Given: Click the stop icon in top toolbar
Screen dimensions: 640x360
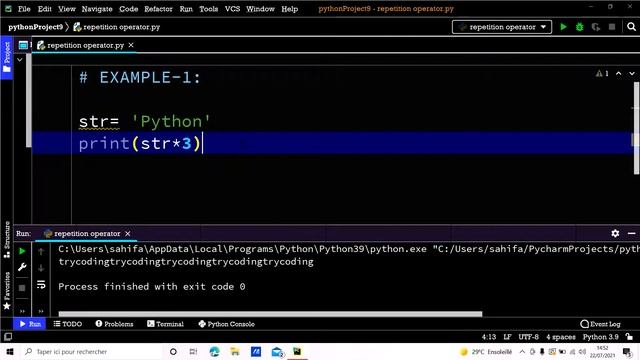Looking at the screenshot, I should coord(612,27).
